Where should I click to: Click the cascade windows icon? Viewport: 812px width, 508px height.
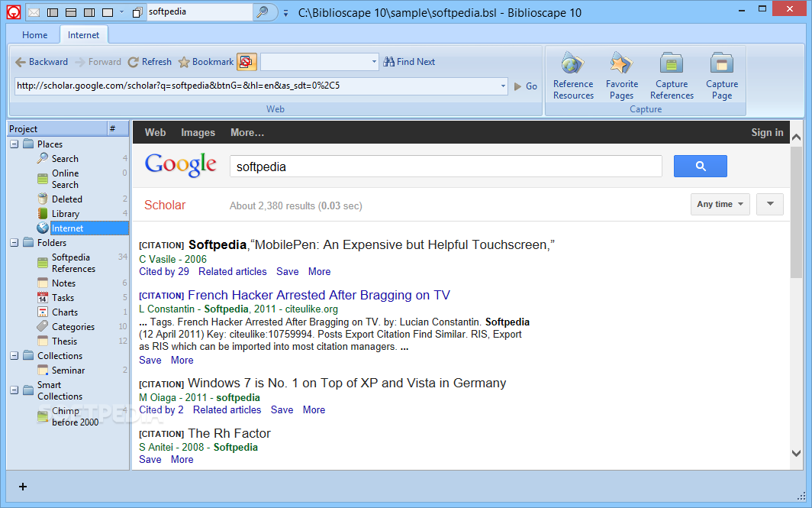click(137, 12)
